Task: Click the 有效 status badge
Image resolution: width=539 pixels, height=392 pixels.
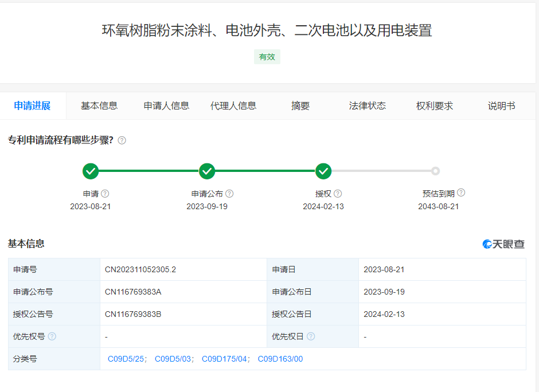Action: (267, 57)
